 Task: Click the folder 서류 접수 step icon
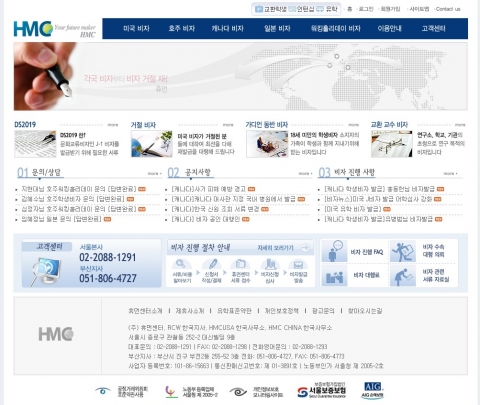click(x=240, y=264)
